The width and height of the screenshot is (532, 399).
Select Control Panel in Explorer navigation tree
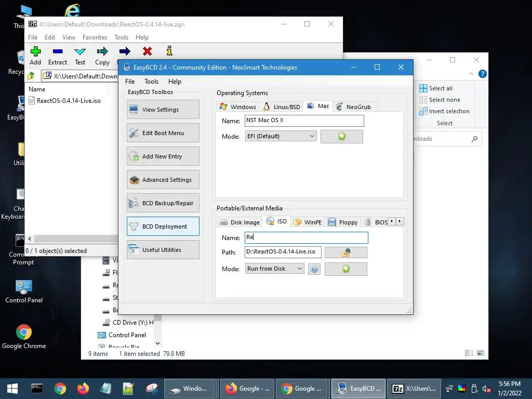coord(122,335)
